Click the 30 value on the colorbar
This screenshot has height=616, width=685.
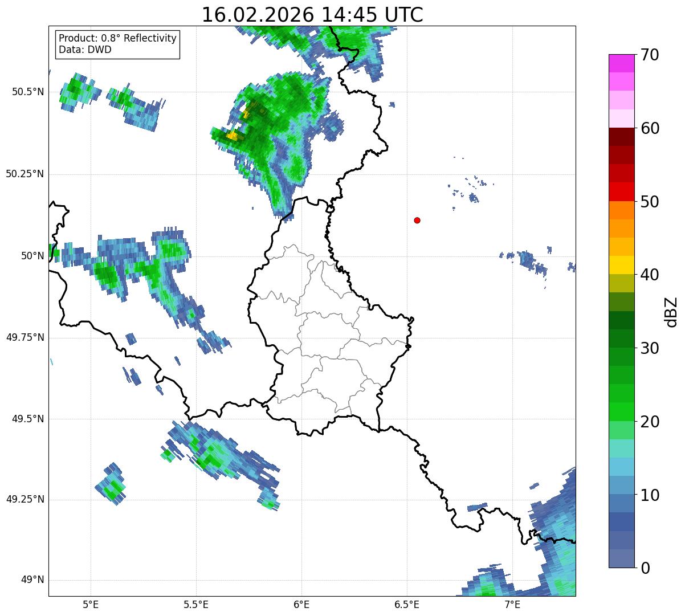pos(650,348)
